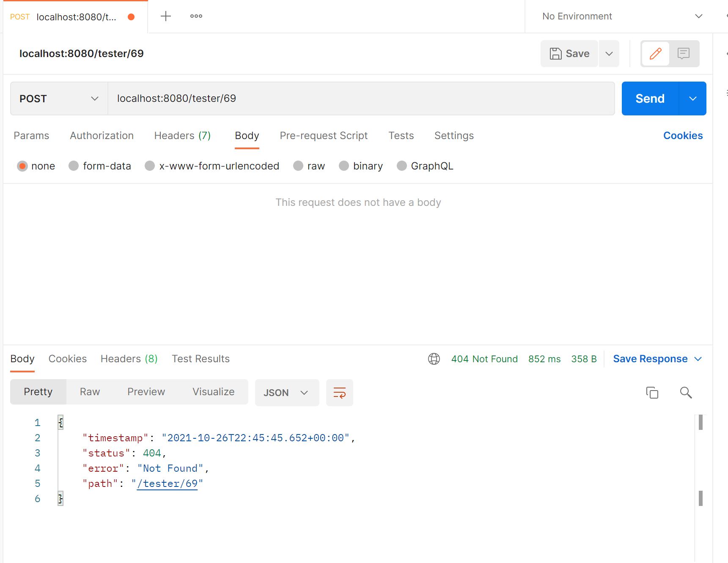
Task: Open the Cookies link
Action: (x=683, y=136)
